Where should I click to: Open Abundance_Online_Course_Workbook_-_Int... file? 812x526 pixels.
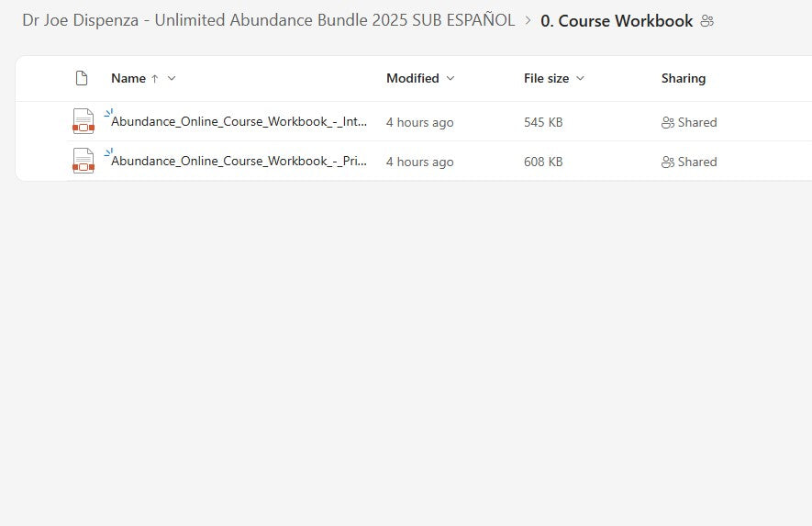click(x=239, y=121)
